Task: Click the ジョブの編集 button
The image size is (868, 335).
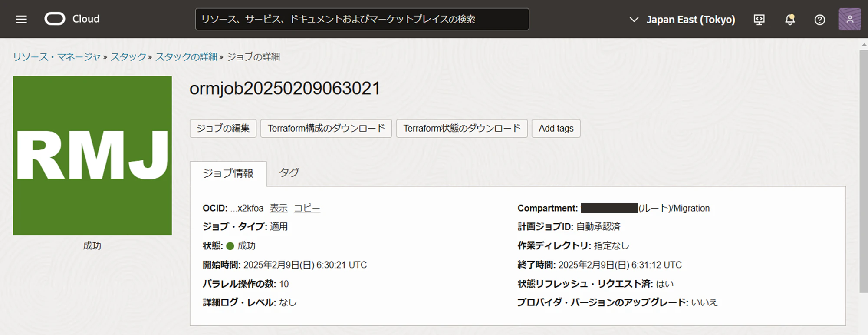Action: [223, 128]
